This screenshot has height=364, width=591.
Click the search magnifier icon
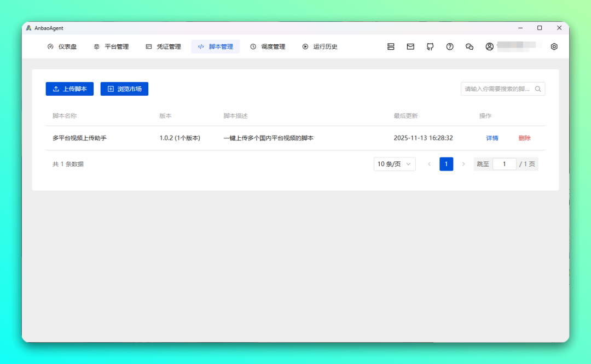click(x=538, y=89)
